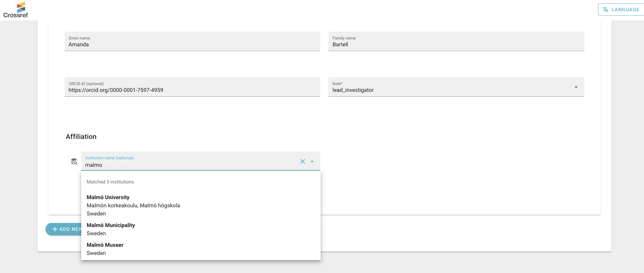The height and width of the screenshot is (273, 644).
Task: Choose Malmö Municipality from matched institutions
Action: tap(111, 225)
